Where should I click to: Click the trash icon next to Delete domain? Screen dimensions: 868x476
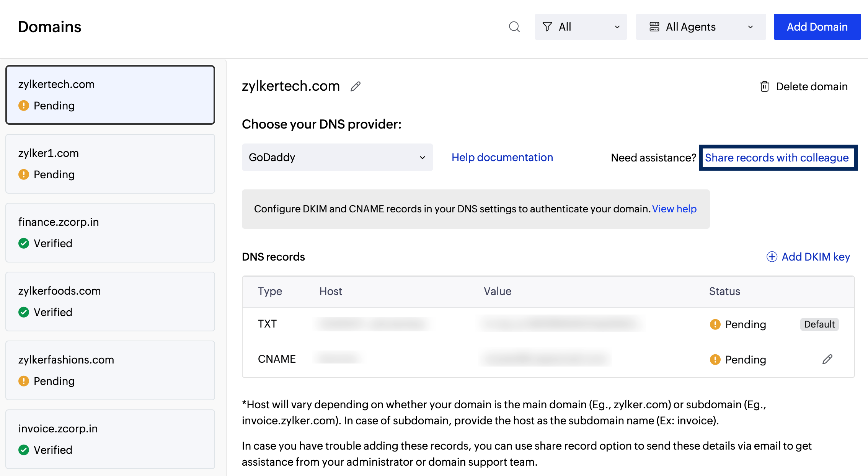764,86
